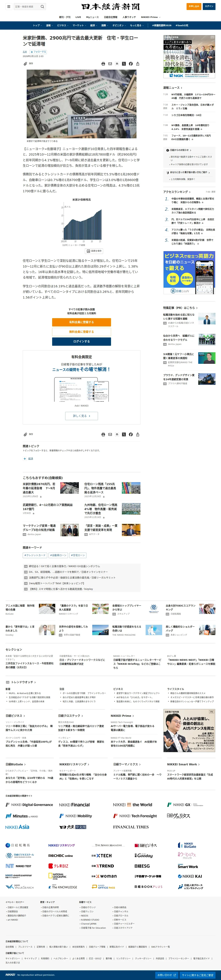Click the mail icon below the Ask! NIKKEI box

coord(110,434)
